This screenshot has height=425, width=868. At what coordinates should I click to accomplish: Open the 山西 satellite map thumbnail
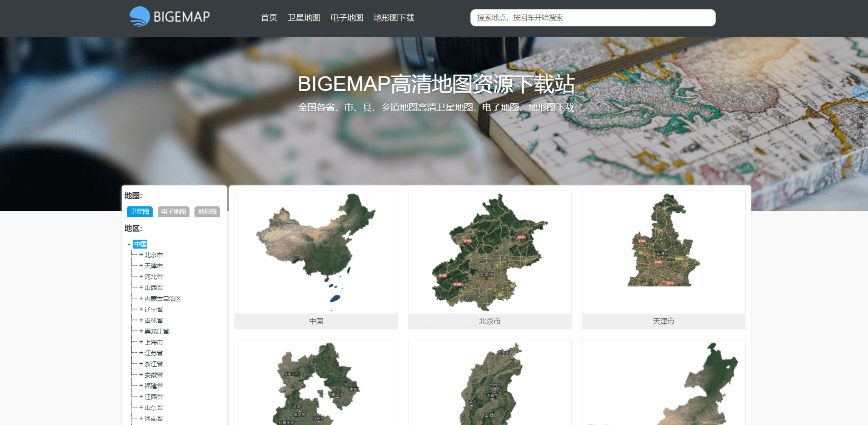click(490, 383)
